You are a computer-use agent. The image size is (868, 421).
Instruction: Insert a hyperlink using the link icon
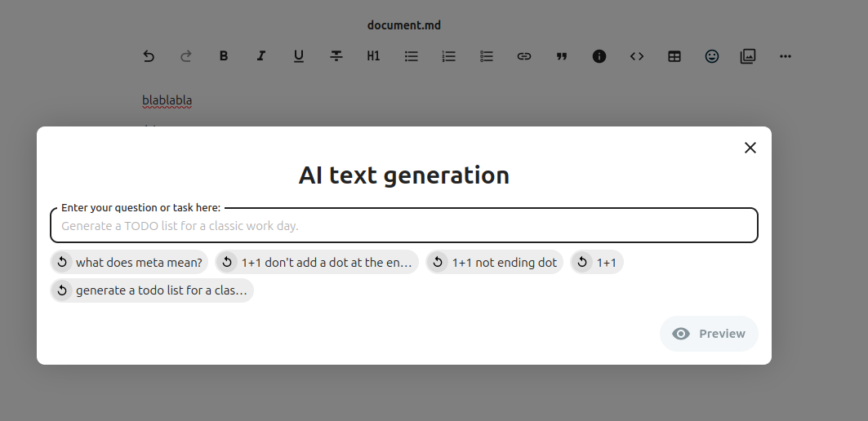[524, 56]
